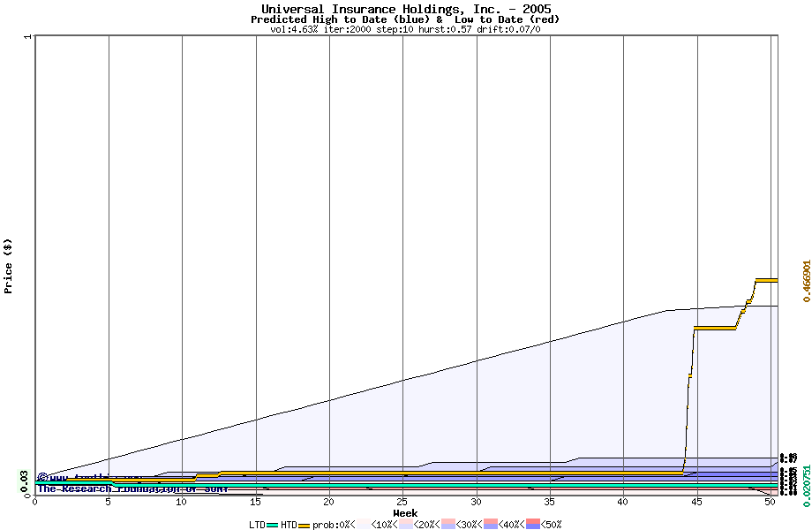Click the cyan LTD legend line swatch
This screenshot has width=812, height=530.
(272, 526)
